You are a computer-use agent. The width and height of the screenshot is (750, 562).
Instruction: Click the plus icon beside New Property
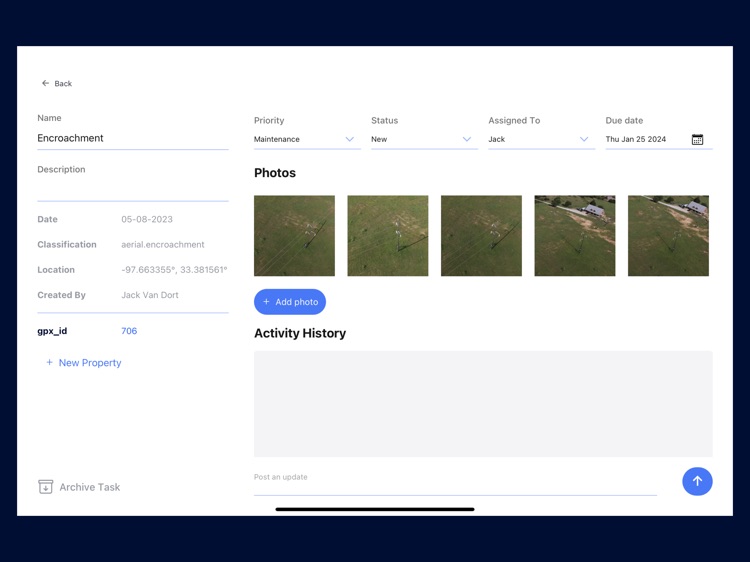click(49, 363)
